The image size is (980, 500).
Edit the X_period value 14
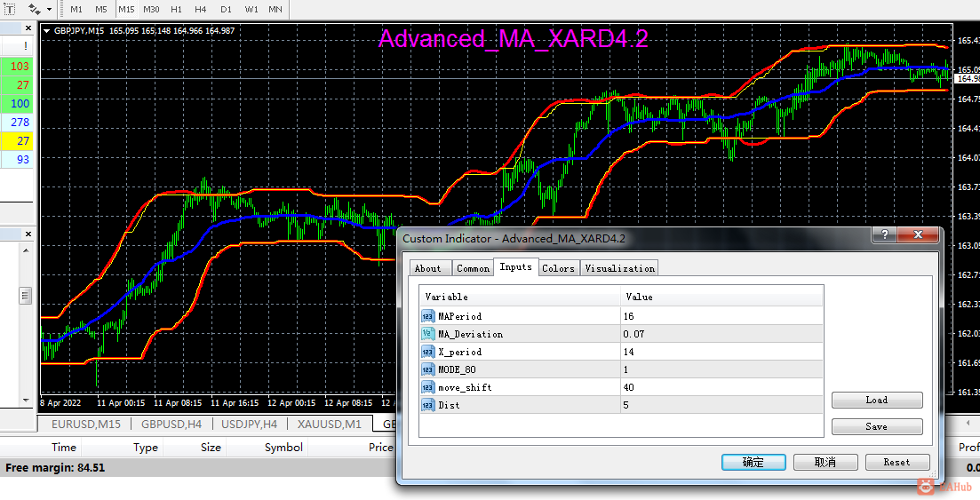(x=721, y=352)
